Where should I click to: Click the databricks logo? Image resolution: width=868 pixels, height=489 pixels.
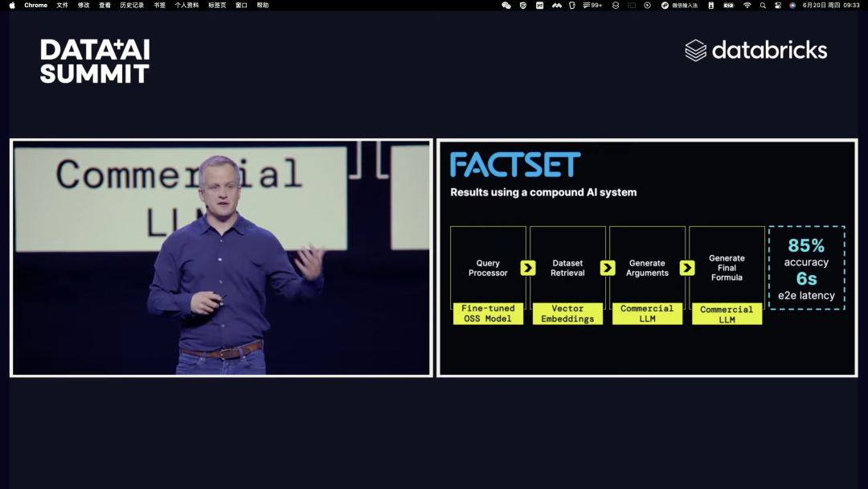tap(756, 51)
